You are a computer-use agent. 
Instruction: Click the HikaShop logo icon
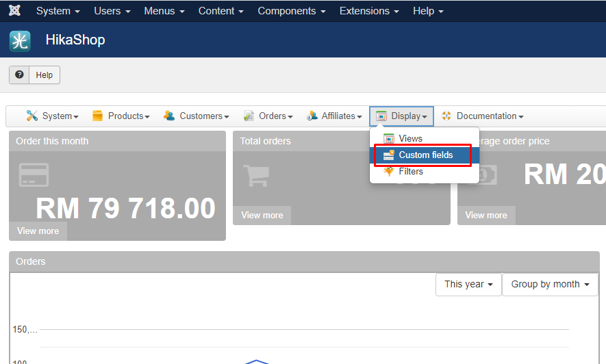pyautogui.click(x=20, y=41)
